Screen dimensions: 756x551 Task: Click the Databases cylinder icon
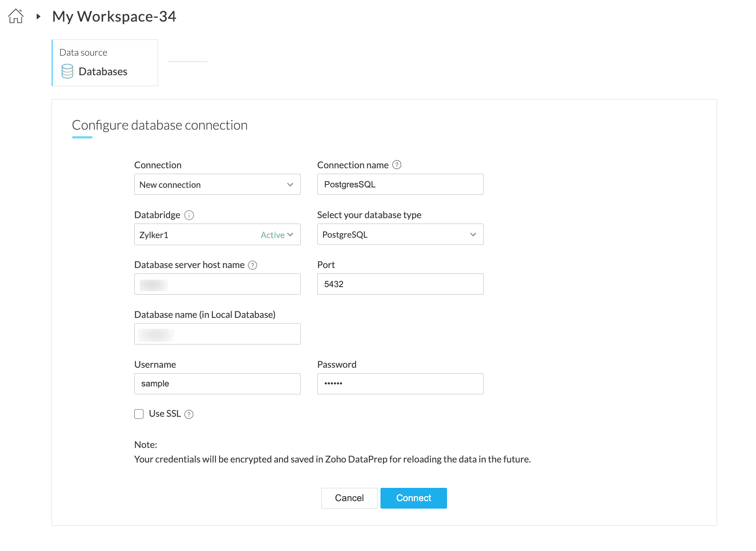[x=67, y=71]
